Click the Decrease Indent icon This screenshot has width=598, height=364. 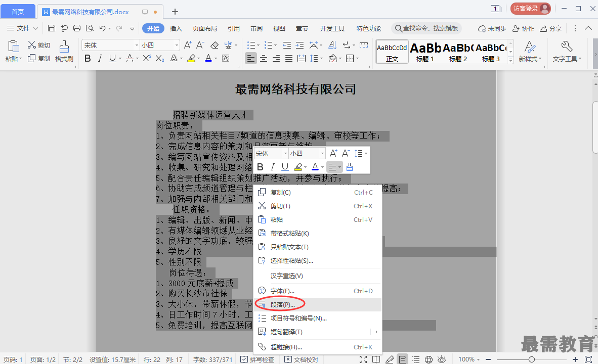(287, 45)
